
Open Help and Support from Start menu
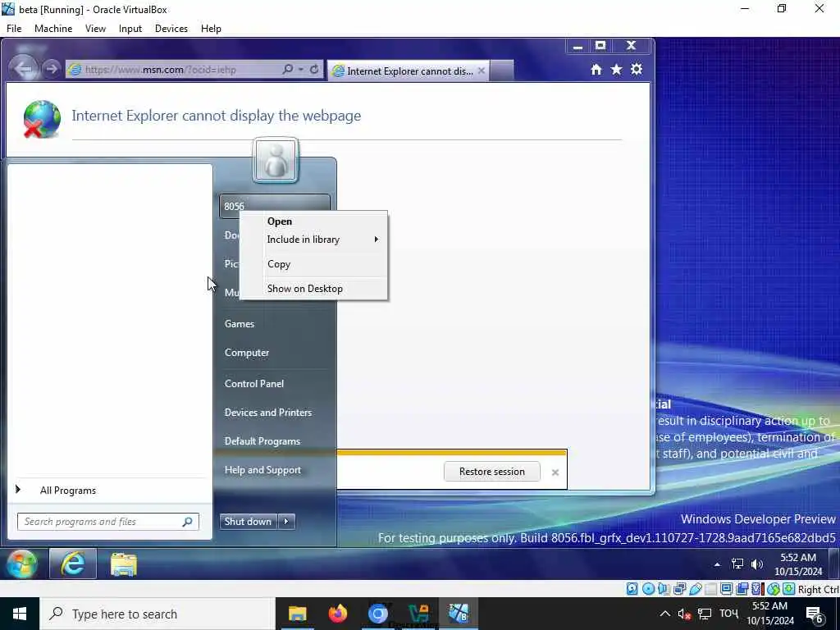(274, 470)
